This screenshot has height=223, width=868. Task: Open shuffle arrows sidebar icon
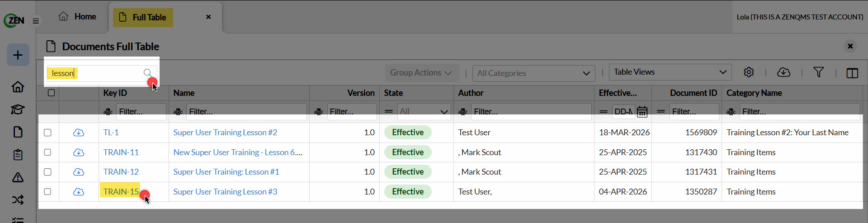(18, 199)
